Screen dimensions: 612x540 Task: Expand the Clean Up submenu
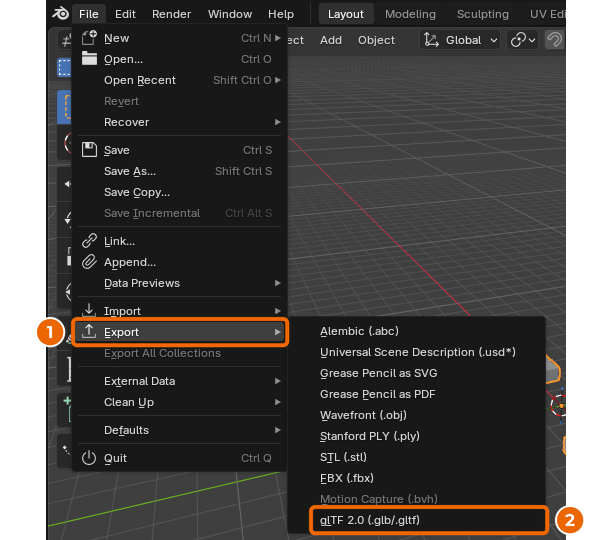click(x=180, y=402)
